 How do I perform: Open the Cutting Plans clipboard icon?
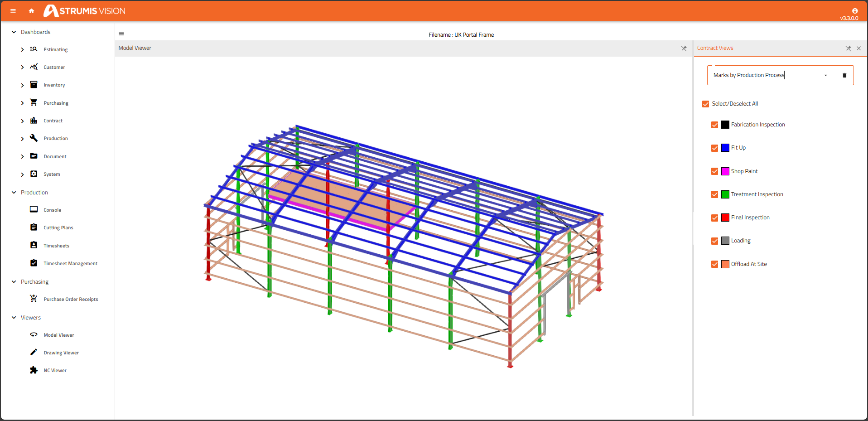(x=34, y=227)
